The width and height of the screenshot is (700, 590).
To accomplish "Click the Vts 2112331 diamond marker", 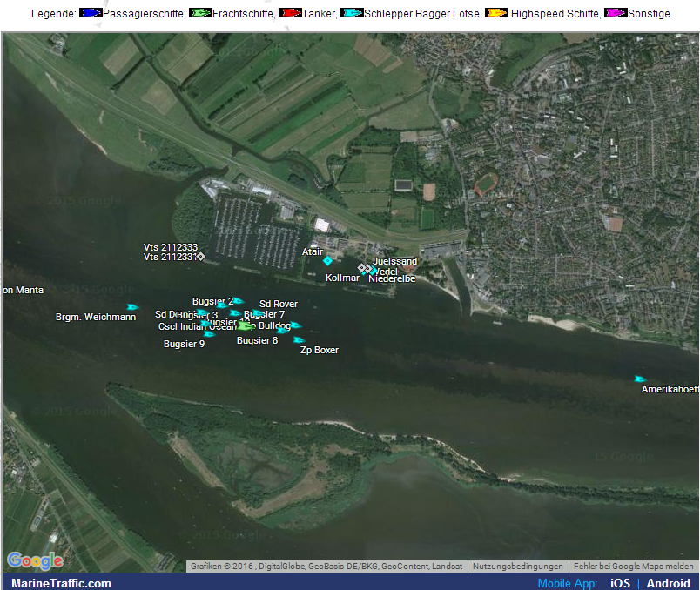I will tap(201, 257).
